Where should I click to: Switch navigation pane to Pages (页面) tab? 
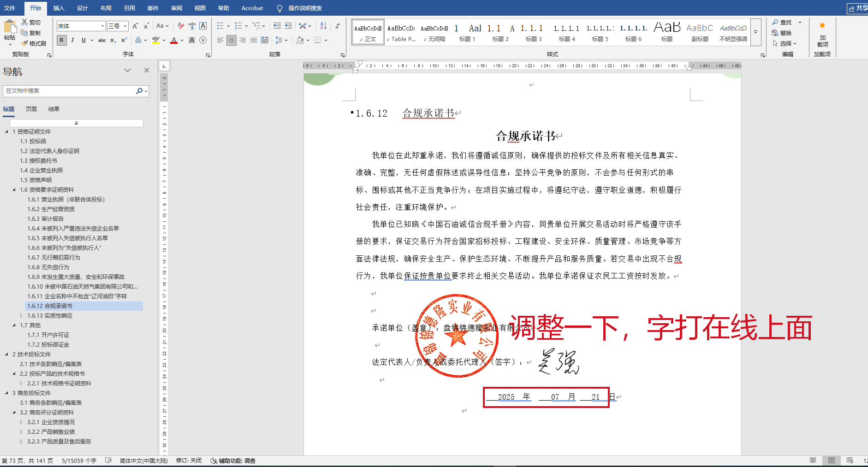point(31,109)
